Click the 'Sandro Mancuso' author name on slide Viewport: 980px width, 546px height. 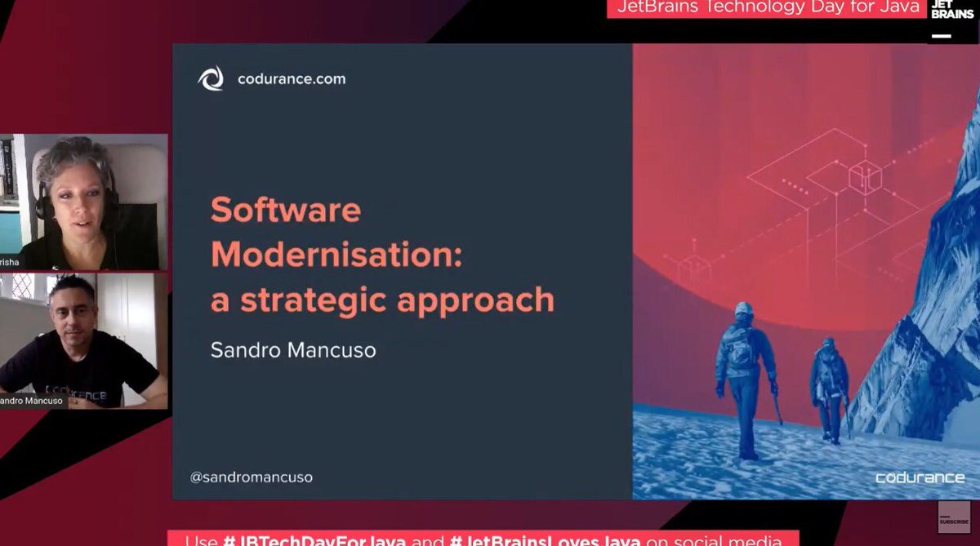point(293,349)
